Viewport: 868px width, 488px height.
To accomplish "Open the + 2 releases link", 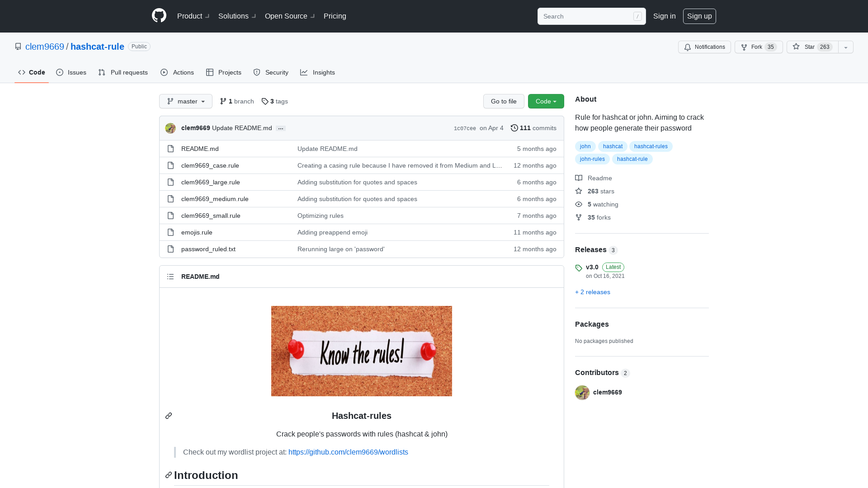I will pyautogui.click(x=593, y=292).
